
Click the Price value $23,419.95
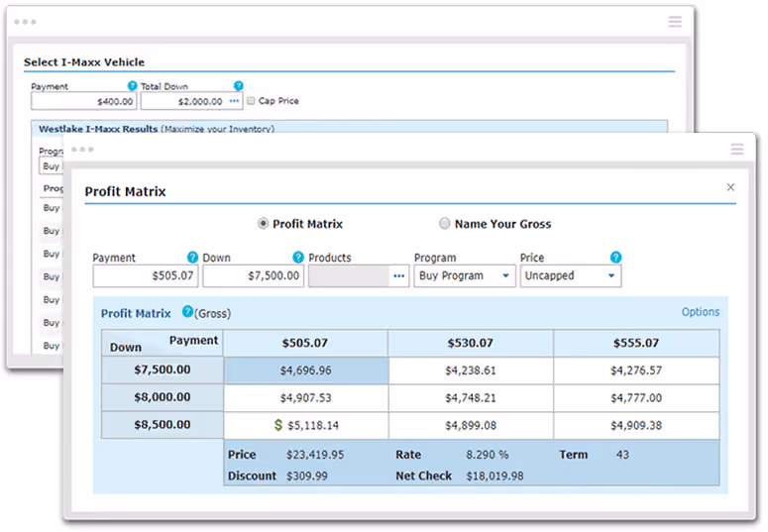tap(315, 455)
